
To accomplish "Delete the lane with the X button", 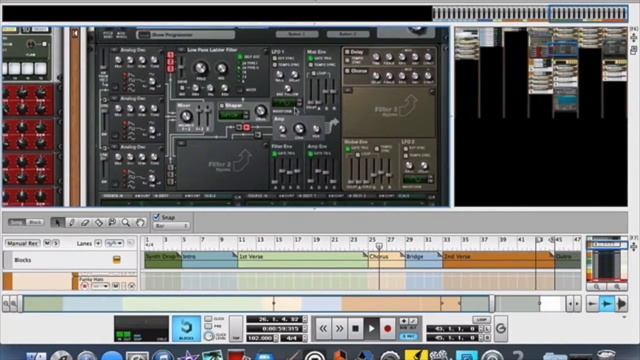I will (131, 286).
